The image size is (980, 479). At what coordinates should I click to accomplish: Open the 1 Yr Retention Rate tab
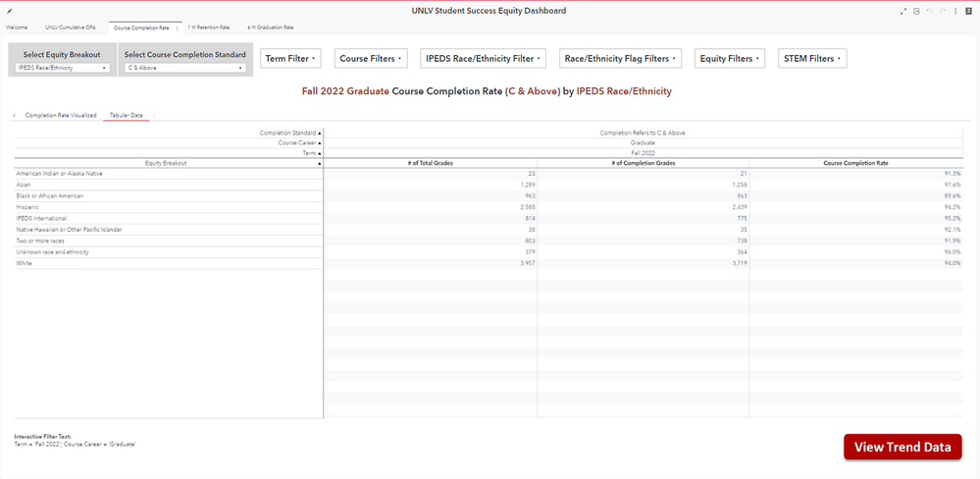pos(209,28)
